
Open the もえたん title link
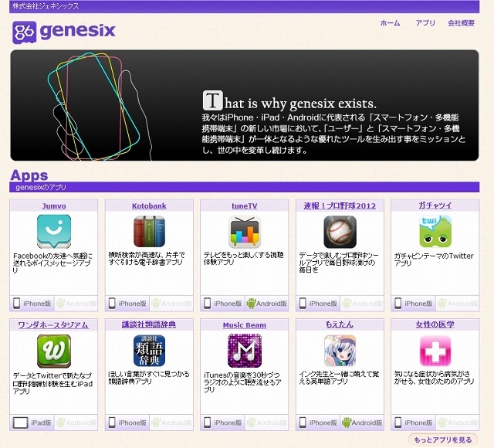point(340,324)
